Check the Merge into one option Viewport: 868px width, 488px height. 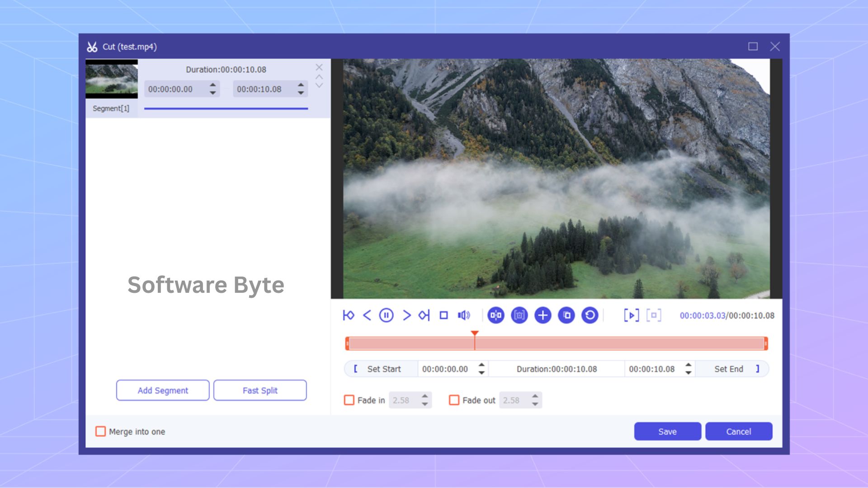tap(100, 432)
